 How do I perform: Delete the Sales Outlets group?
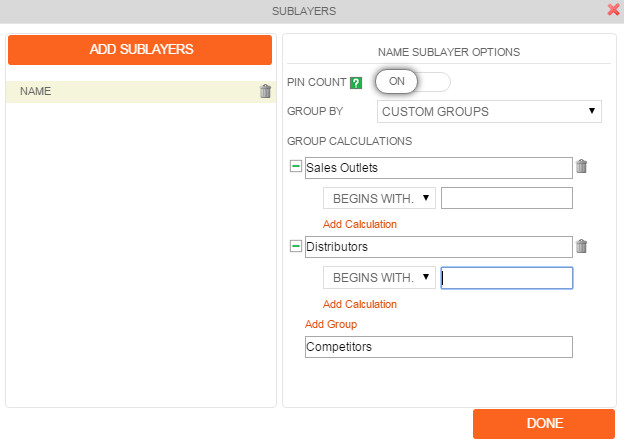(x=581, y=166)
